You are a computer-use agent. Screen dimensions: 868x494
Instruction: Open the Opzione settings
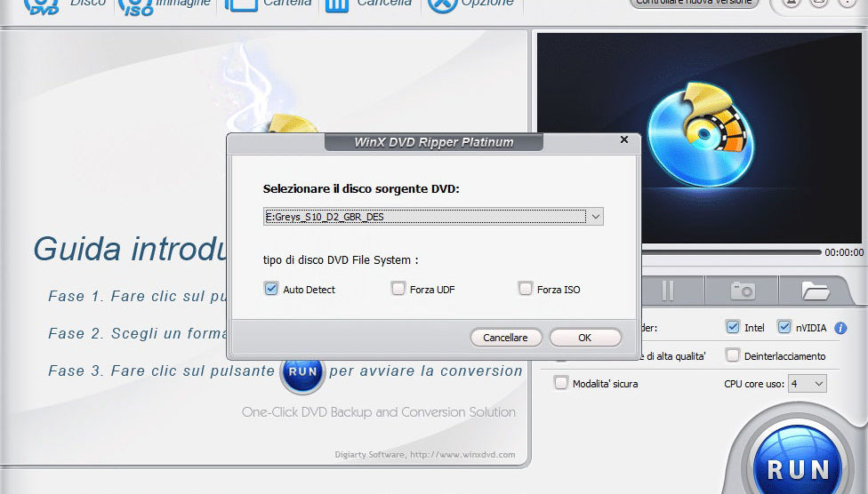(x=471, y=4)
